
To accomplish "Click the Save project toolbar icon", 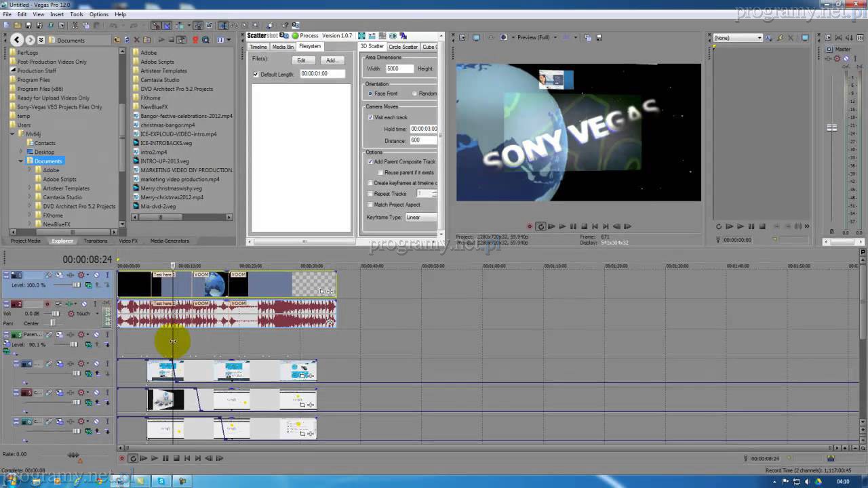I will click(28, 26).
